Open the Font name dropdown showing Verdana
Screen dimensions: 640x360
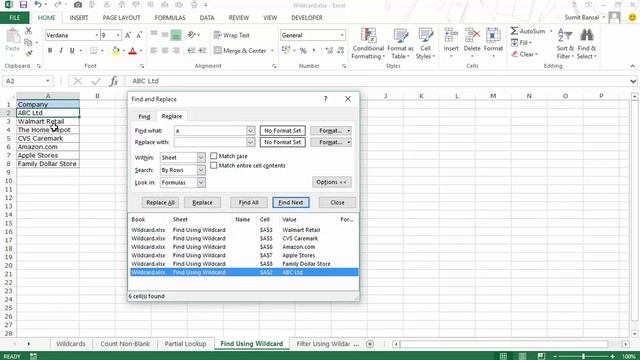(97, 36)
